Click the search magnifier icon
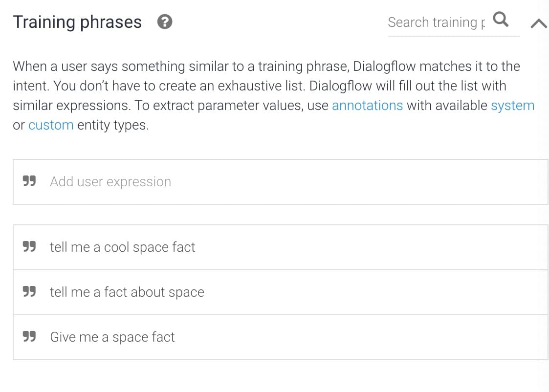The width and height of the screenshot is (549, 392). (x=501, y=19)
